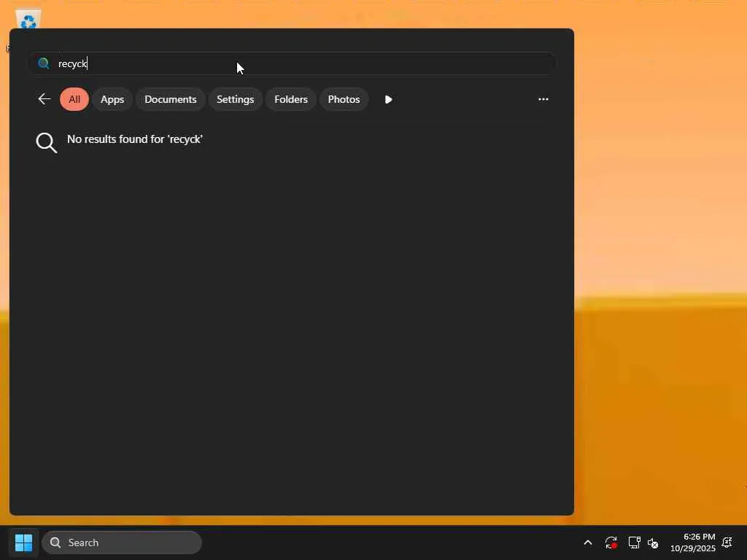Open the Windows Start menu
Screen dimensions: 747x560
coord(23,542)
